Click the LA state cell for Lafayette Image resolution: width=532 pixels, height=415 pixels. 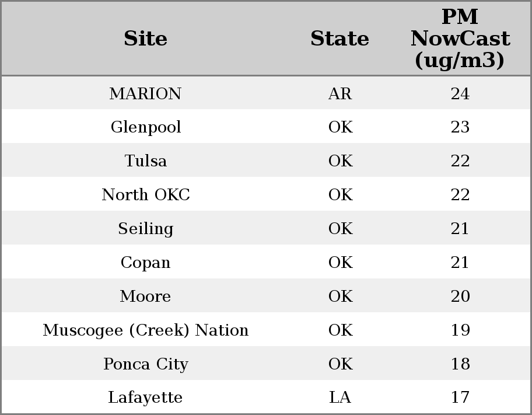tap(340, 397)
